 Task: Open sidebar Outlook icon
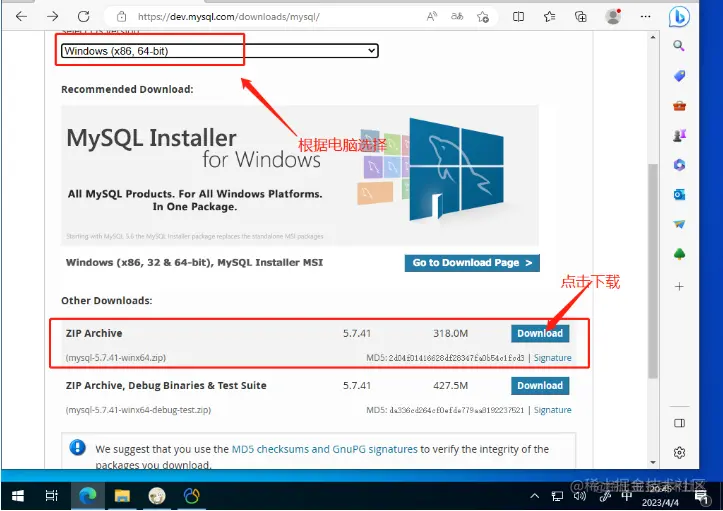(x=679, y=195)
